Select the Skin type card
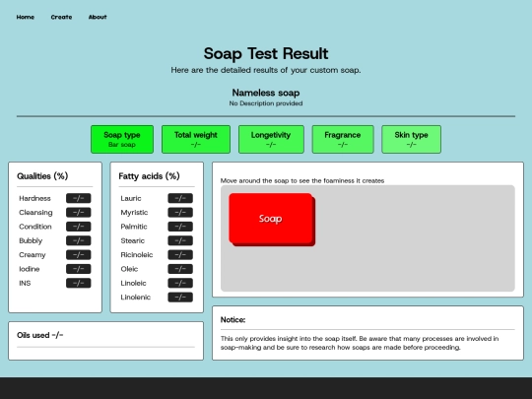The image size is (532, 399). 411,140
